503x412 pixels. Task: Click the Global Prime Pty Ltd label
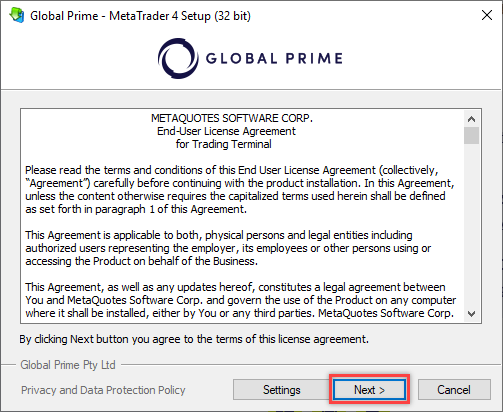tap(68, 365)
